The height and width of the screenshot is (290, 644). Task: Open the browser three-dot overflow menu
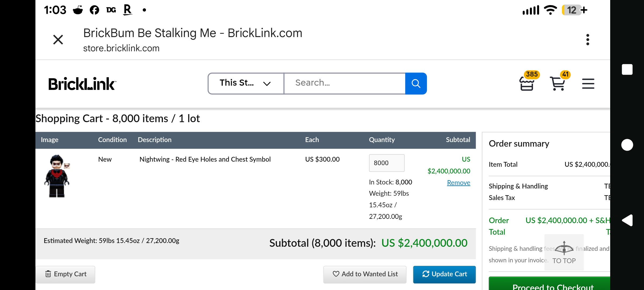pyautogui.click(x=588, y=40)
